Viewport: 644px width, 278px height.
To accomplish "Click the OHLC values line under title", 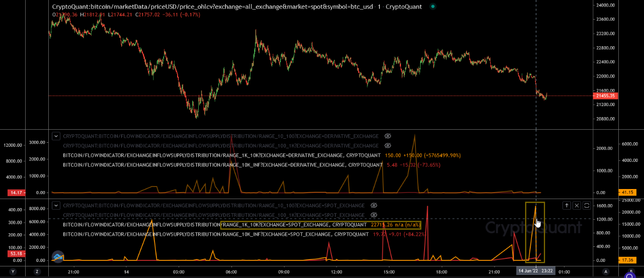I will tap(126, 15).
